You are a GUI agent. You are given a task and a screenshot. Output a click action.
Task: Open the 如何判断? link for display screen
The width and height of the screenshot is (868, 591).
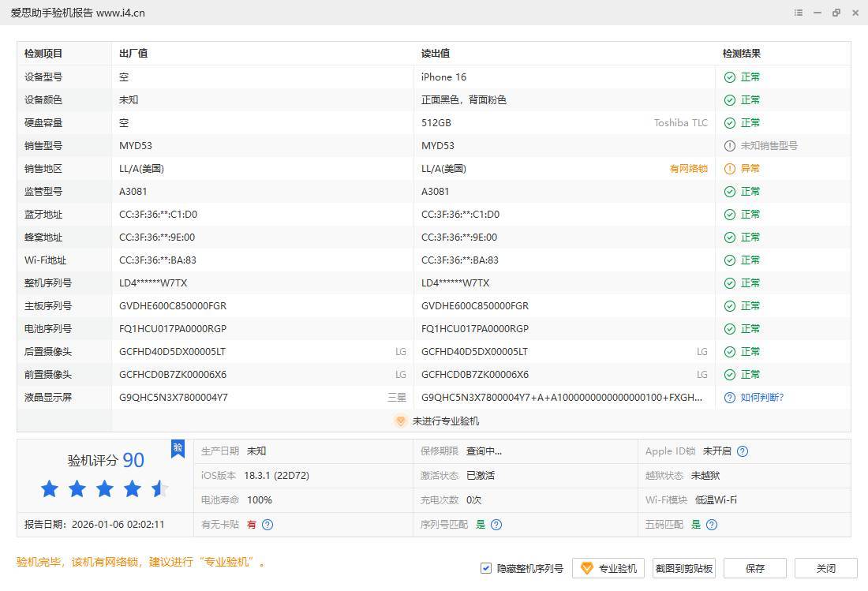(761, 398)
